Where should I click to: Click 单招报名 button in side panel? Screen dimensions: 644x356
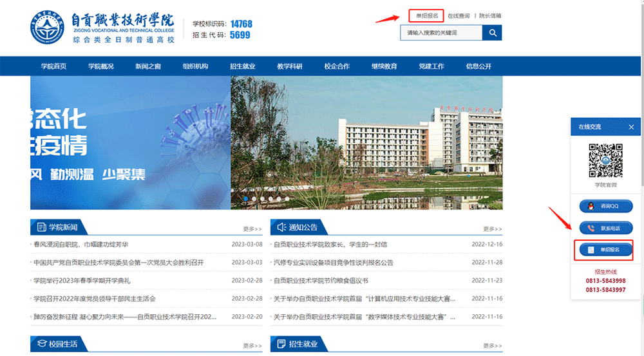tap(605, 250)
